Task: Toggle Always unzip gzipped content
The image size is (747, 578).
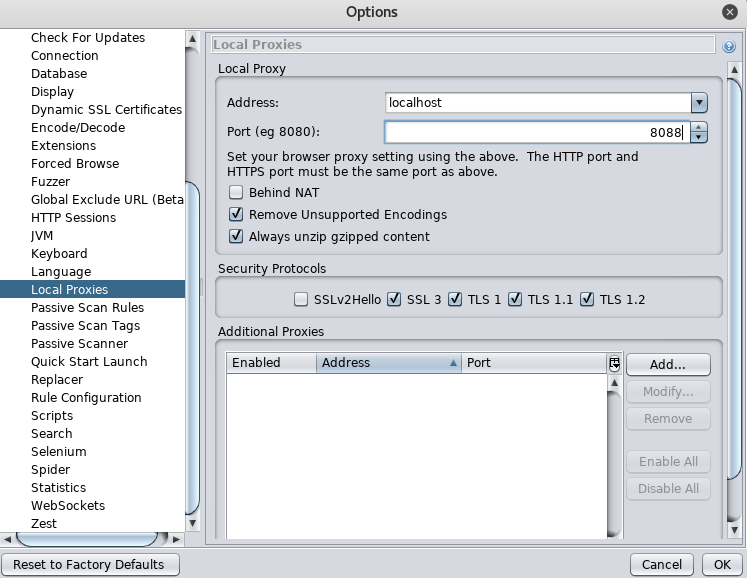Action: coord(236,236)
